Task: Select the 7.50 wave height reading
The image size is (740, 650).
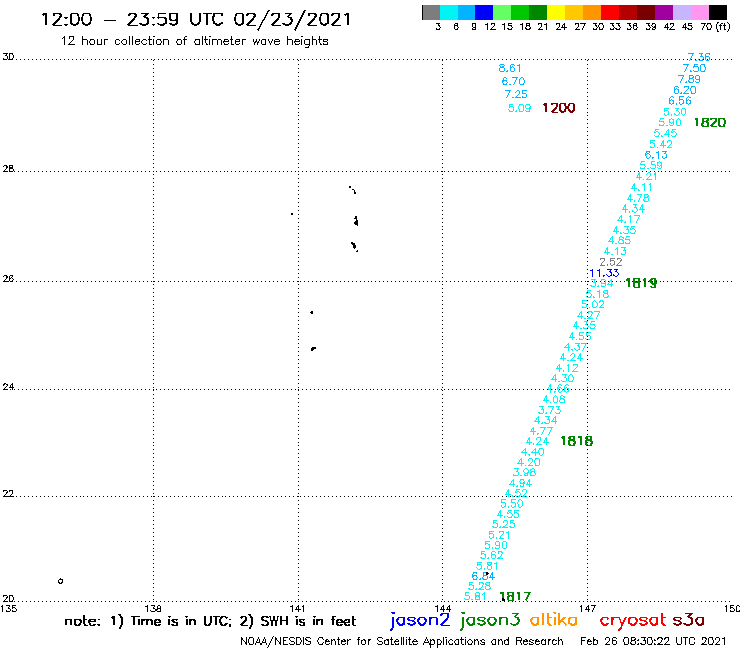Action: [694, 68]
